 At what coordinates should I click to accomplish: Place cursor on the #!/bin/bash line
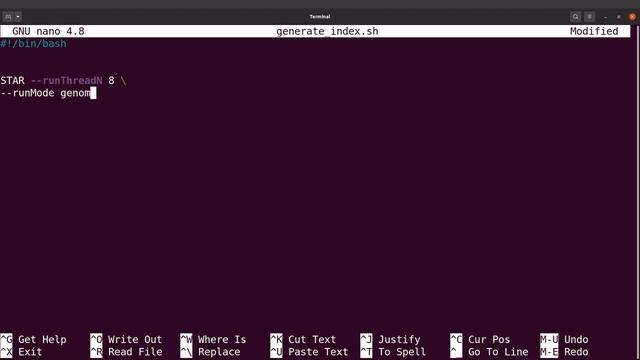coord(33,44)
